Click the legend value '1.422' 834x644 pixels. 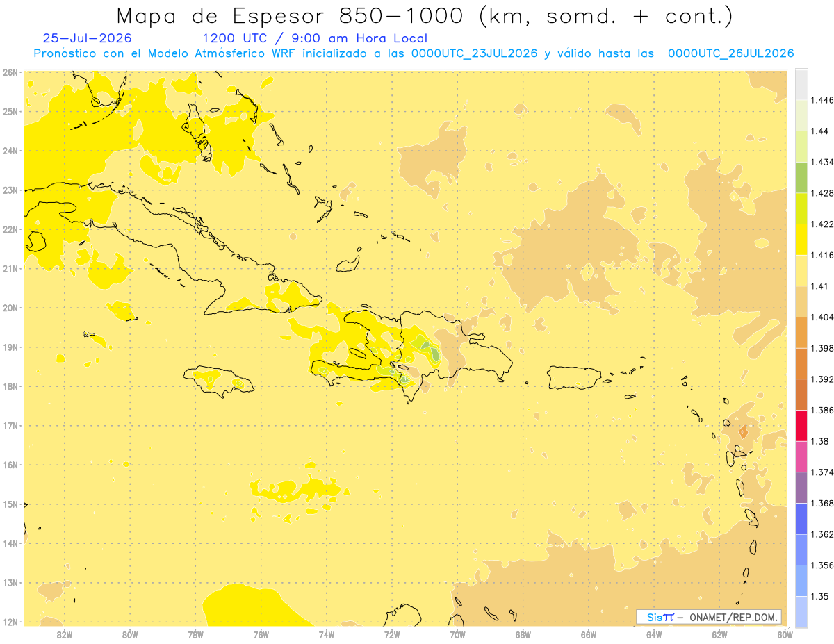pos(822,224)
